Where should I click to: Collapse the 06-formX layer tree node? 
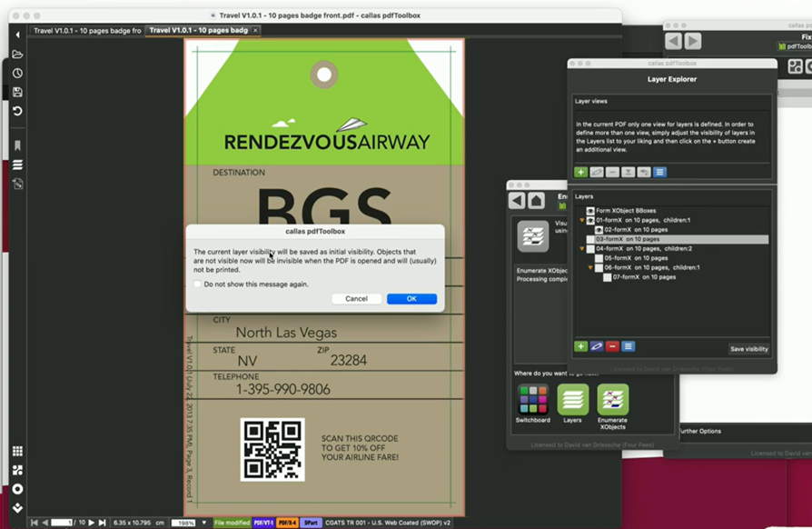pos(590,267)
